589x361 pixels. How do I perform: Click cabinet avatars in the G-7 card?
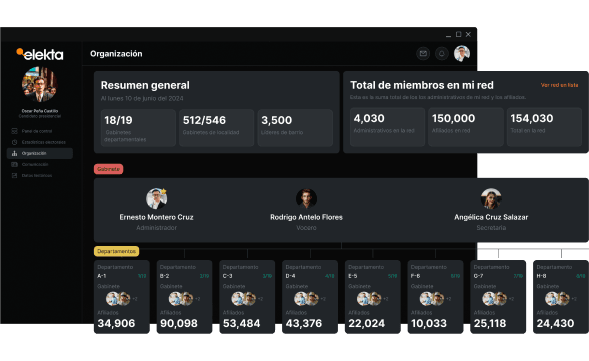(495, 299)
